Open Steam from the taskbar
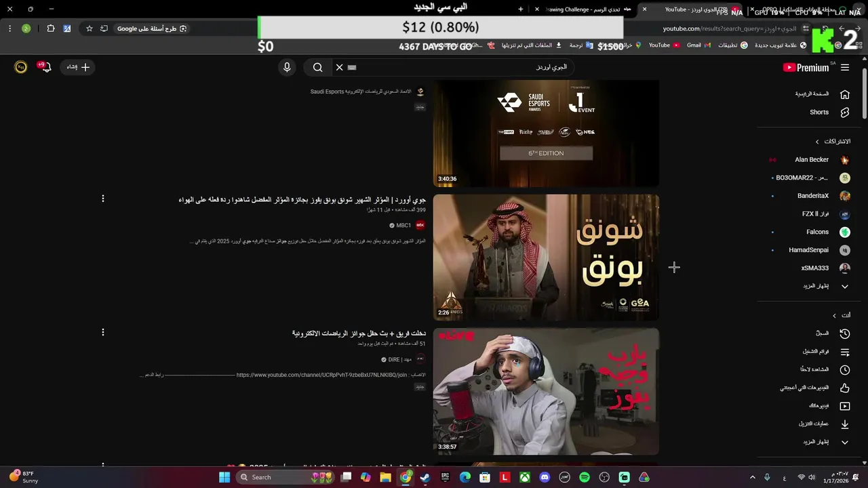Image resolution: width=868 pixels, height=488 pixels. pyautogui.click(x=425, y=477)
